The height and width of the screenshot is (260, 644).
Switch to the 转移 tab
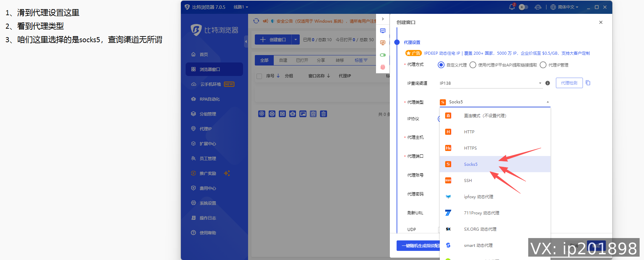(x=340, y=60)
